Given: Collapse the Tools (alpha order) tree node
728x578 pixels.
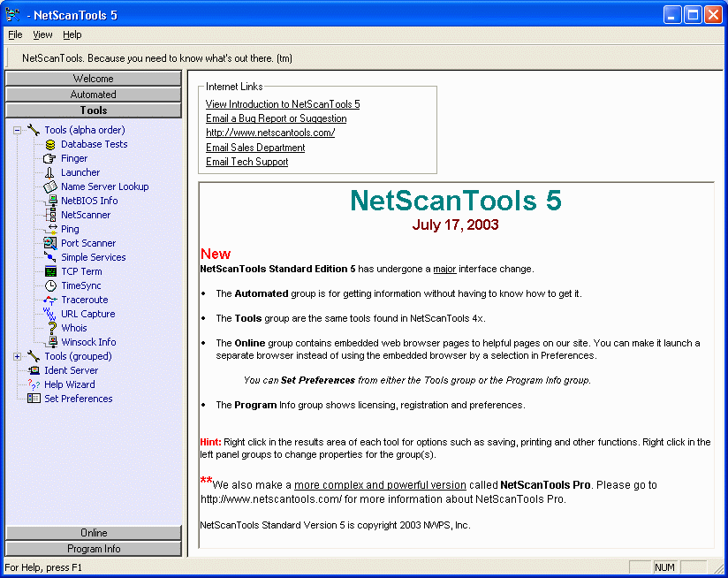Looking at the screenshot, I should [17, 131].
